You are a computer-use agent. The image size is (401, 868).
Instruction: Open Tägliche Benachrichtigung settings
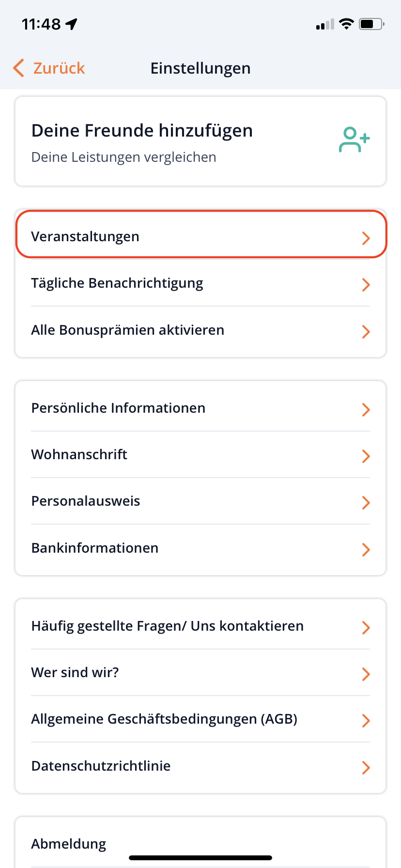(x=117, y=283)
